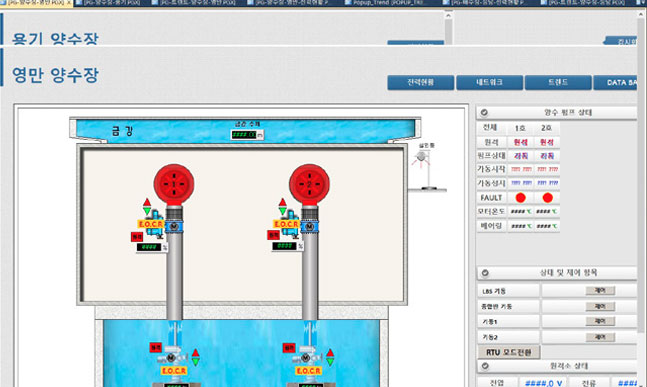
Task: Collapse the 원격소 상태 section chevron
Action: coord(485,366)
